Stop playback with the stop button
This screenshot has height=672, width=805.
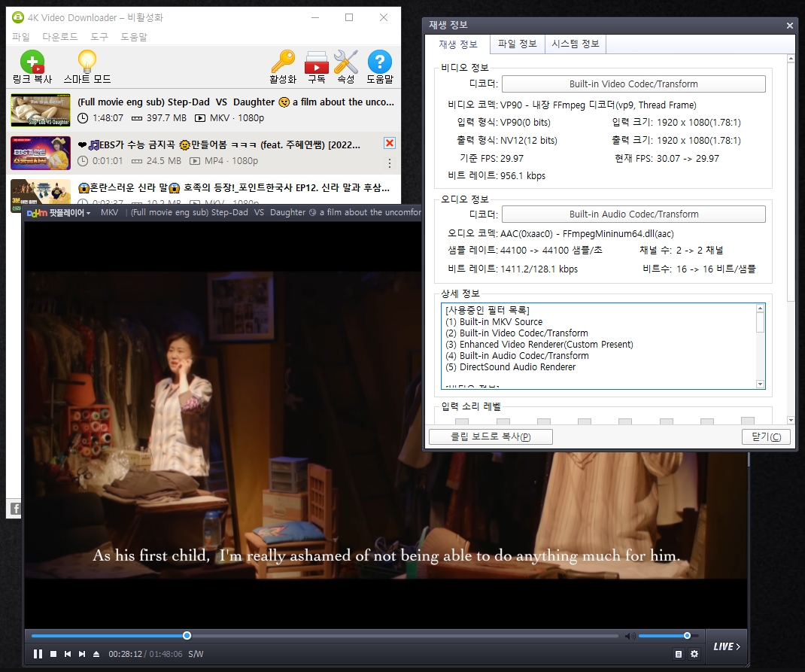[x=53, y=654]
